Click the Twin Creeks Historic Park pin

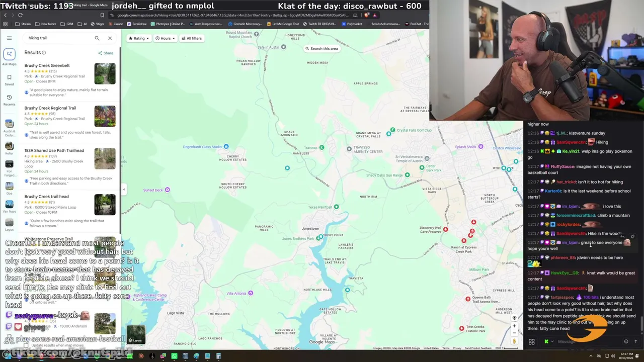pyautogui.click(x=461, y=328)
